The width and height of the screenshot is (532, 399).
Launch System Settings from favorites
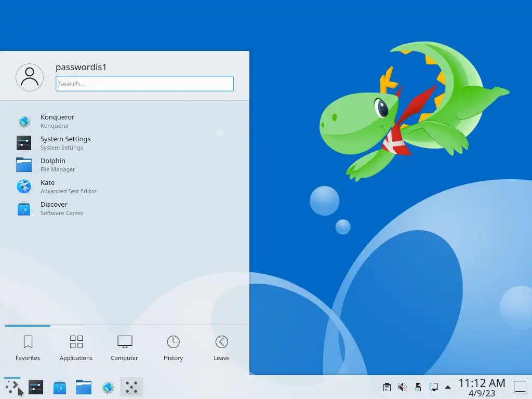pos(124,143)
